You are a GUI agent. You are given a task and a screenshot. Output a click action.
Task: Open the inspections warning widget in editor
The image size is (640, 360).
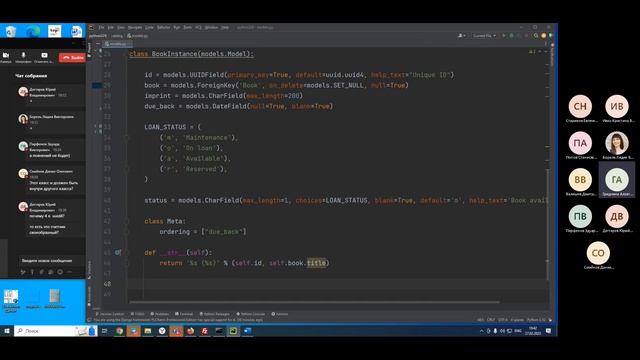532,52
